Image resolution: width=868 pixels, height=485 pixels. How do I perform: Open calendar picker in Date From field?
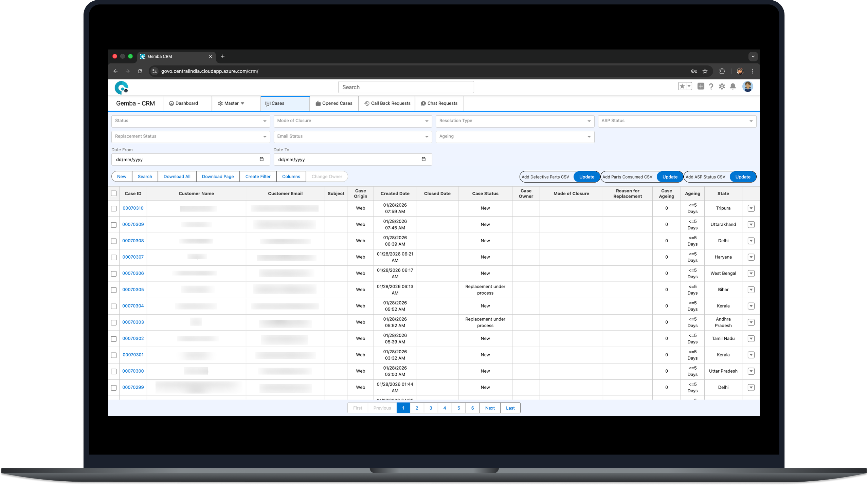click(x=261, y=159)
